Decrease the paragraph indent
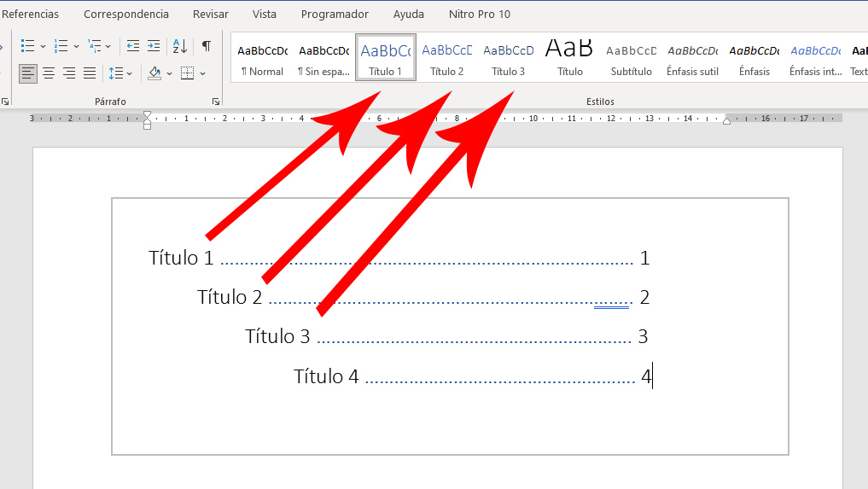This screenshot has width=868, height=489. pyautogui.click(x=133, y=46)
